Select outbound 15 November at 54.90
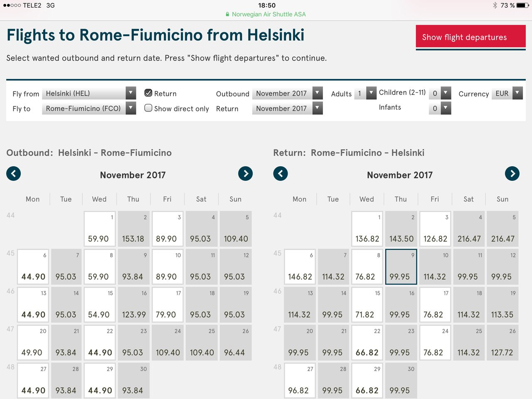Image resolution: width=532 pixels, height=399 pixels. 99,305
